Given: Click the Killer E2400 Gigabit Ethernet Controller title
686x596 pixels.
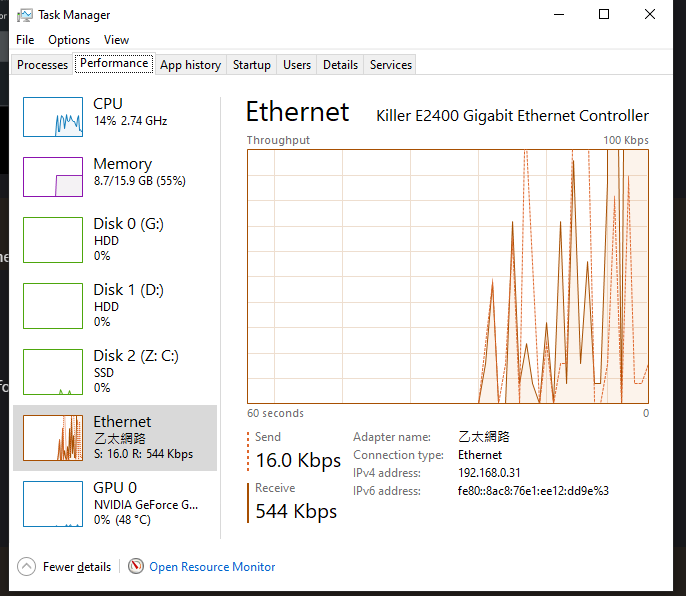Looking at the screenshot, I should tap(512, 116).
